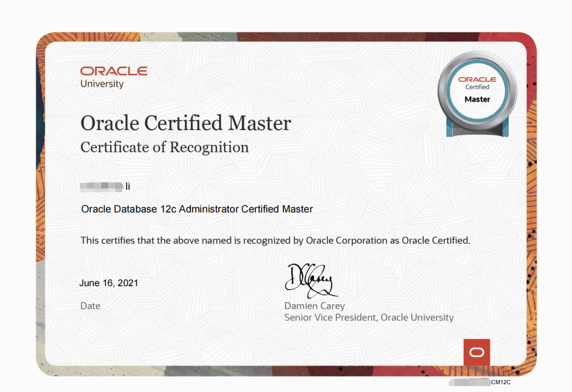This screenshot has width=572, height=392.
Task: Click the blurred recipient name ending in "li"
Action: click(x=105, y=187)
